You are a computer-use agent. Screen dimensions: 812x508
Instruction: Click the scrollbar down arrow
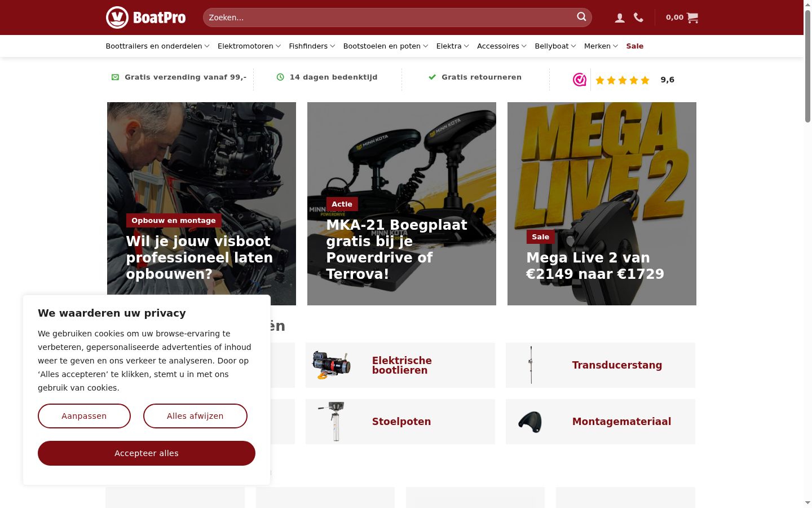click(x=807, y=502)
